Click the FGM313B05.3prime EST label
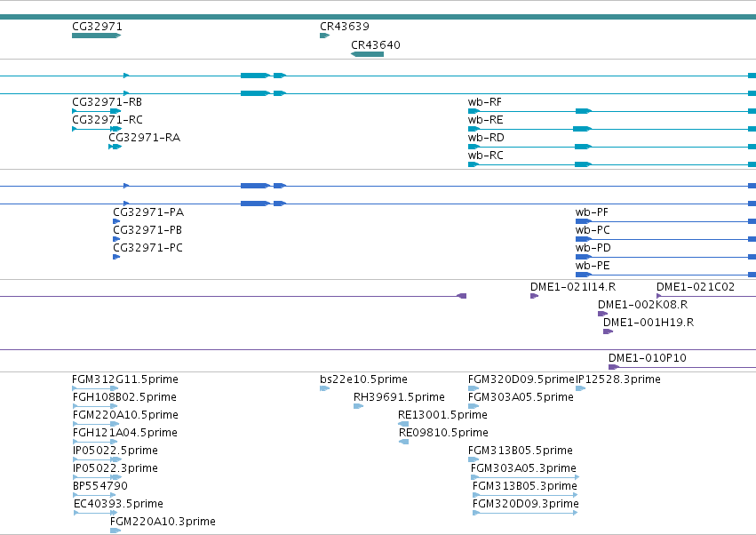The width and height of the screenshot is (756, 535). (524, 486)
